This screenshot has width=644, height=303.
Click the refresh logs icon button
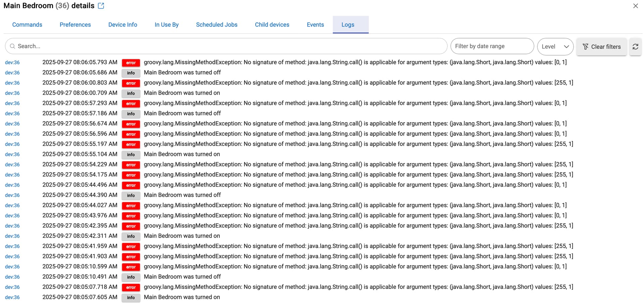pyautogui.click(x=635, y=47)
